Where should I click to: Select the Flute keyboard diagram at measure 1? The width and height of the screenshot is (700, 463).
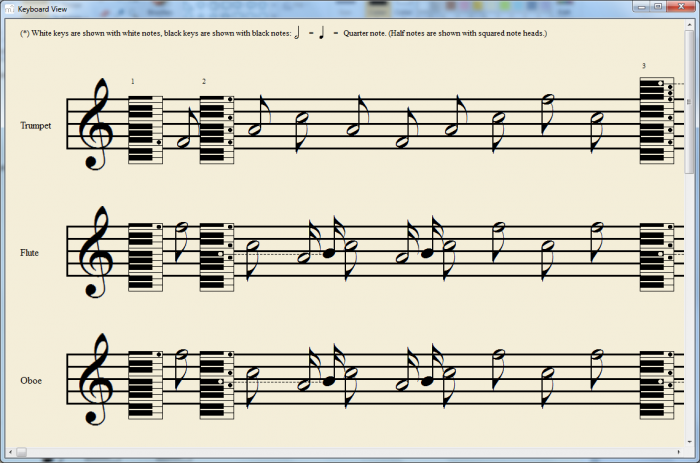coord(146,257)
